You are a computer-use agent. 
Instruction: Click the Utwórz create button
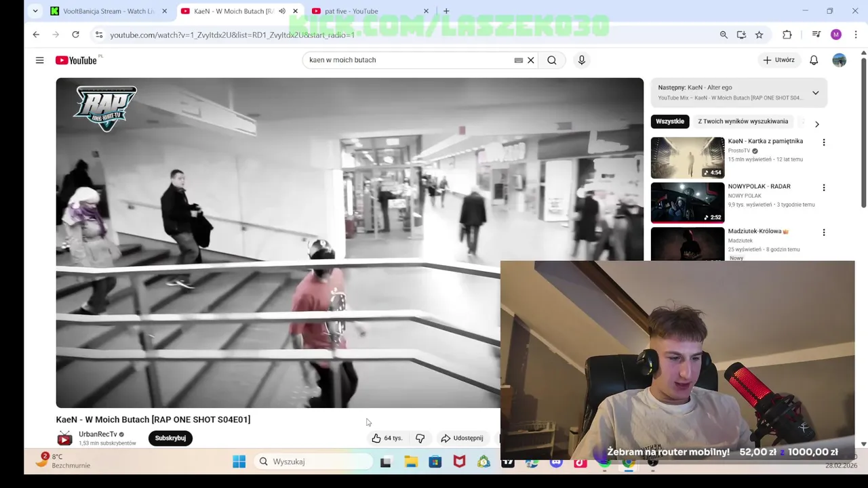778,60
